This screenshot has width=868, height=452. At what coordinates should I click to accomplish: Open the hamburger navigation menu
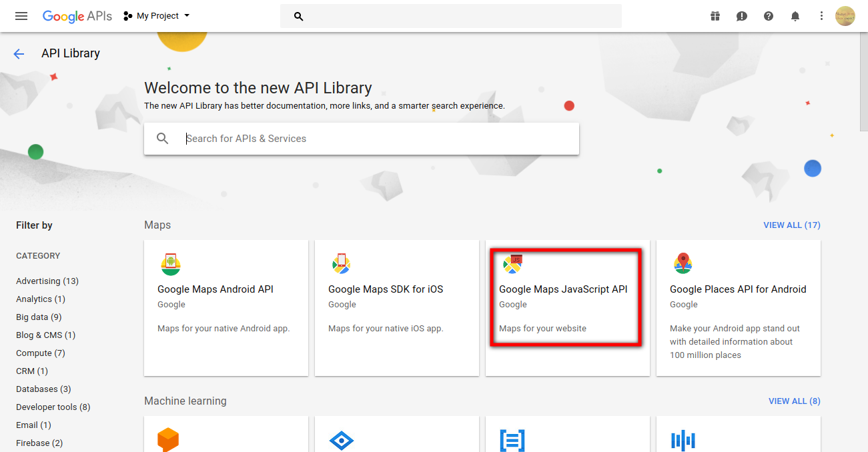[21, 16]
